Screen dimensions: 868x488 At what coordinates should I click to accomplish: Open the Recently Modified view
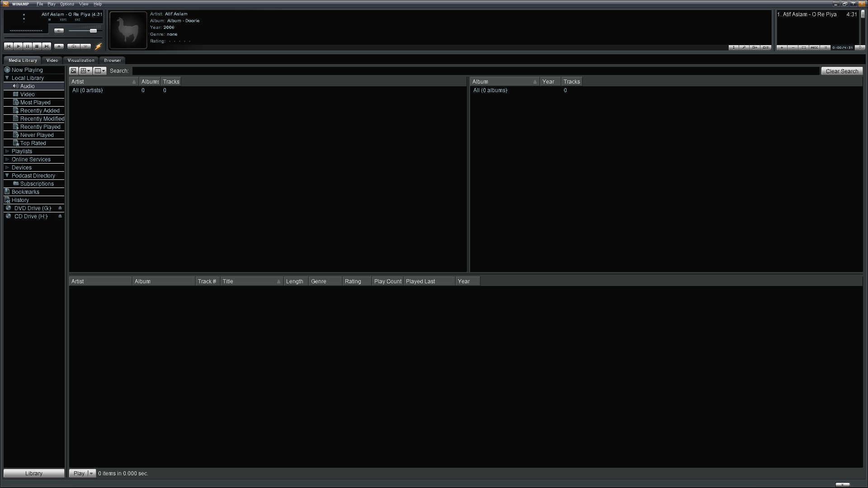coord(34,119)
